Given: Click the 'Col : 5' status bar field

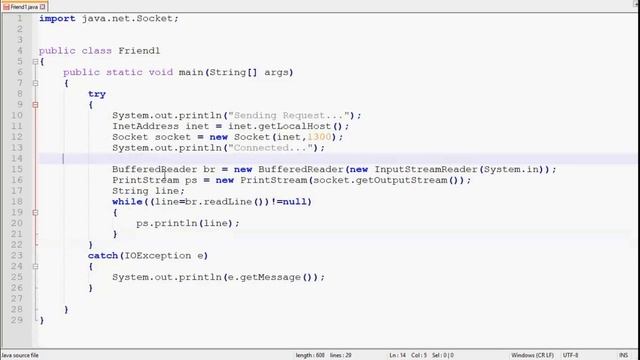Looking at the screenshot, I should tap(419, 355).
